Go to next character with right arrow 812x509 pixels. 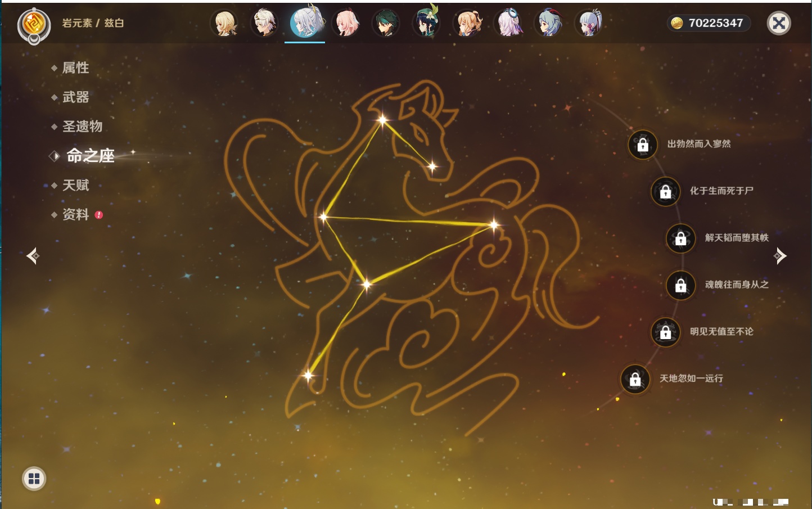[x=779, y=256]
